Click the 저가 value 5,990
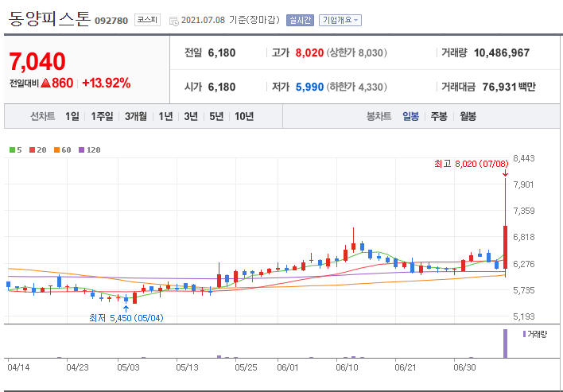563x392 pixels. coord(309,87)
